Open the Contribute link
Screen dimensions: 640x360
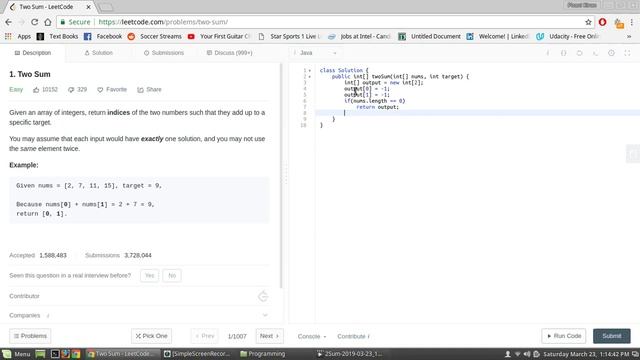click(x=353, y=336)
